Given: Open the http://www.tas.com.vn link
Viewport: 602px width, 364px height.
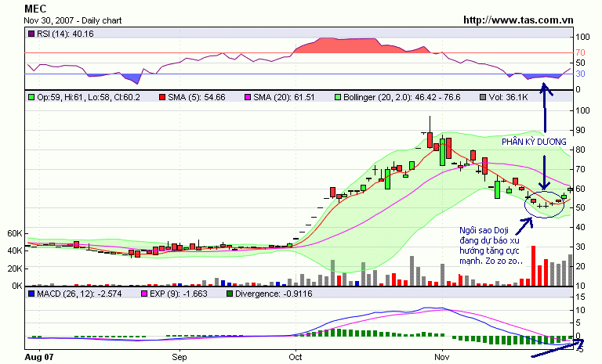Looking at the screenshot, I should click(x=518, y=20).
